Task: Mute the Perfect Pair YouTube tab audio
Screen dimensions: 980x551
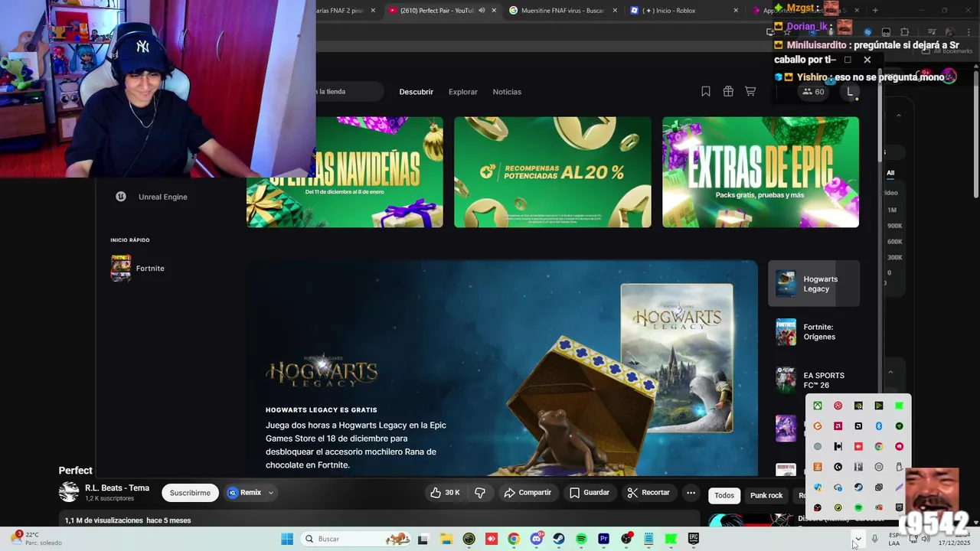Action: pos(482,10)
